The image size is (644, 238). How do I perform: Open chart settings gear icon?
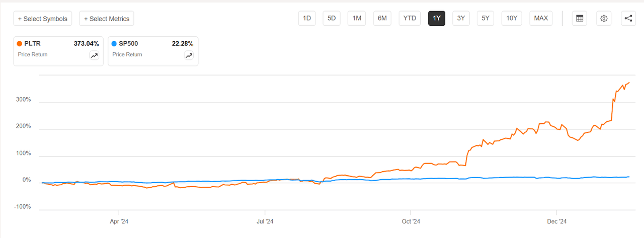coord(604,19)
